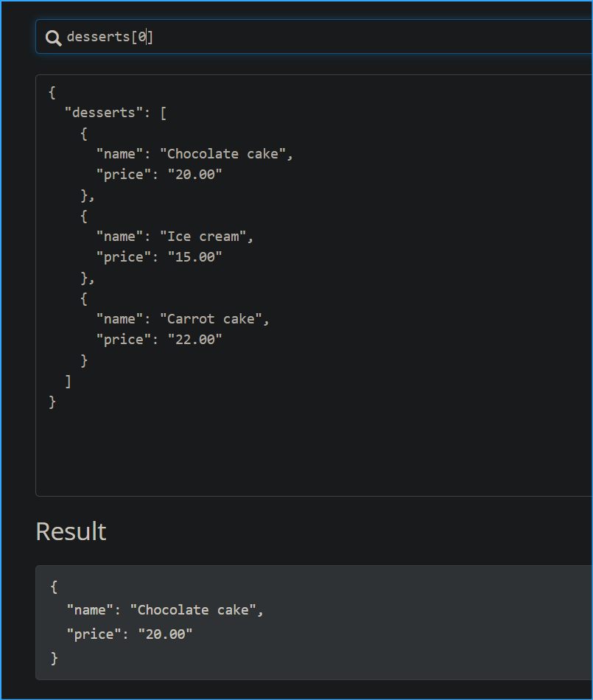Click the "22.00" price value
The height and width of the screenshot is (700, 593).
click(x=194, y=340)
